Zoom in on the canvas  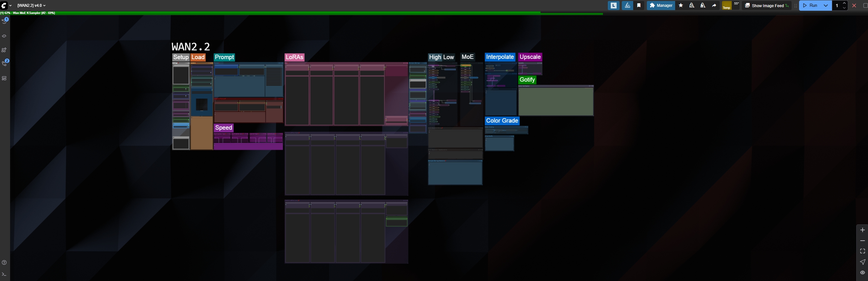(x=862, y=230)
